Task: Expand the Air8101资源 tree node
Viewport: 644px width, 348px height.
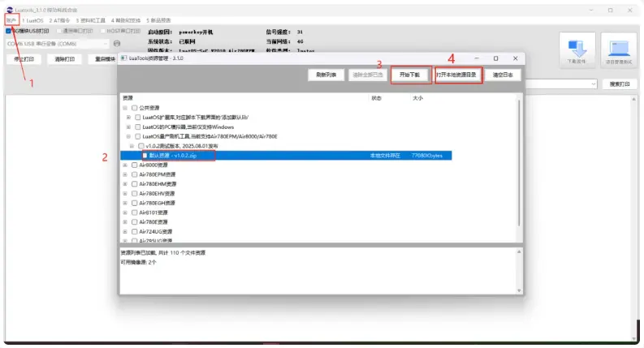Action: point(125,213)
